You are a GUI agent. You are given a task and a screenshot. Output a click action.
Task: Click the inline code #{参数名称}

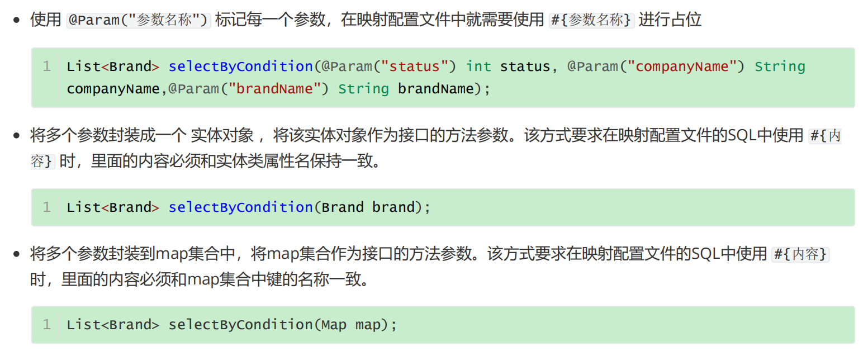point(592,20)
